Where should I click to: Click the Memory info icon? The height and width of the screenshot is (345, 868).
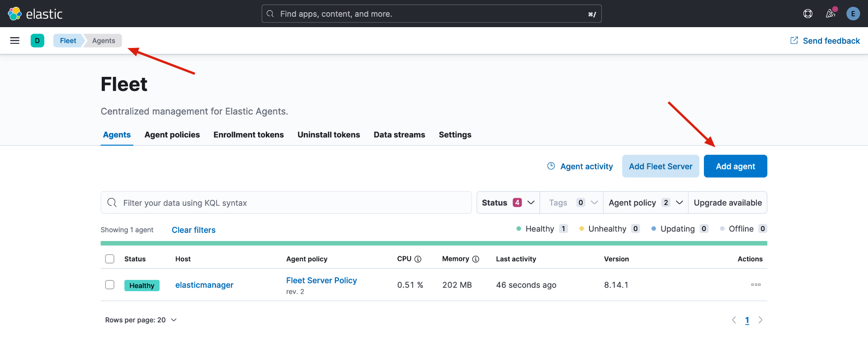pyautogui.click(x=476, y=259)
